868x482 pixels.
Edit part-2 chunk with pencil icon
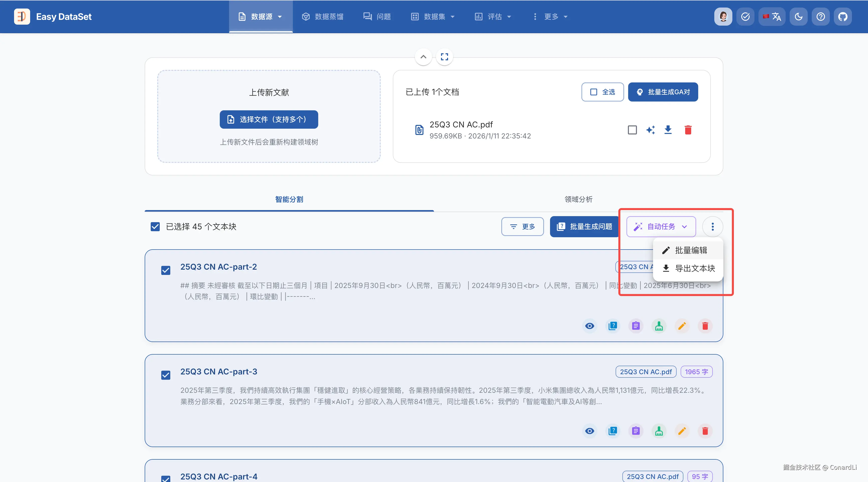[682, 326]
